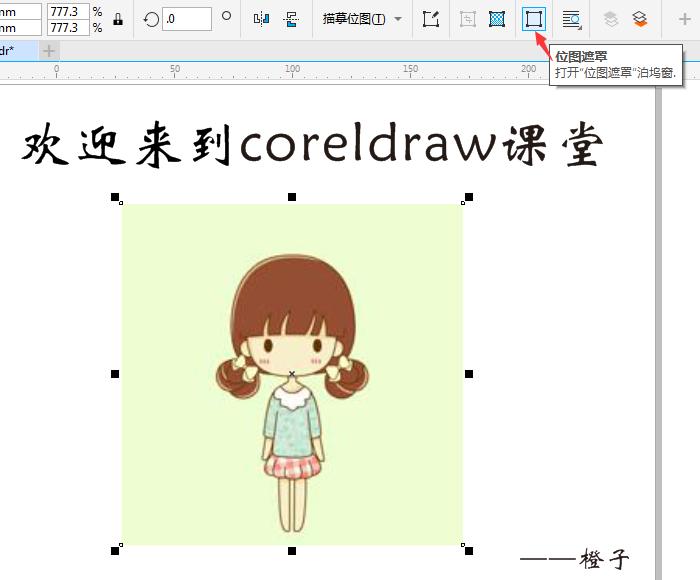
Task: Click the rotation angle input field
Action: tap(187, 19)
